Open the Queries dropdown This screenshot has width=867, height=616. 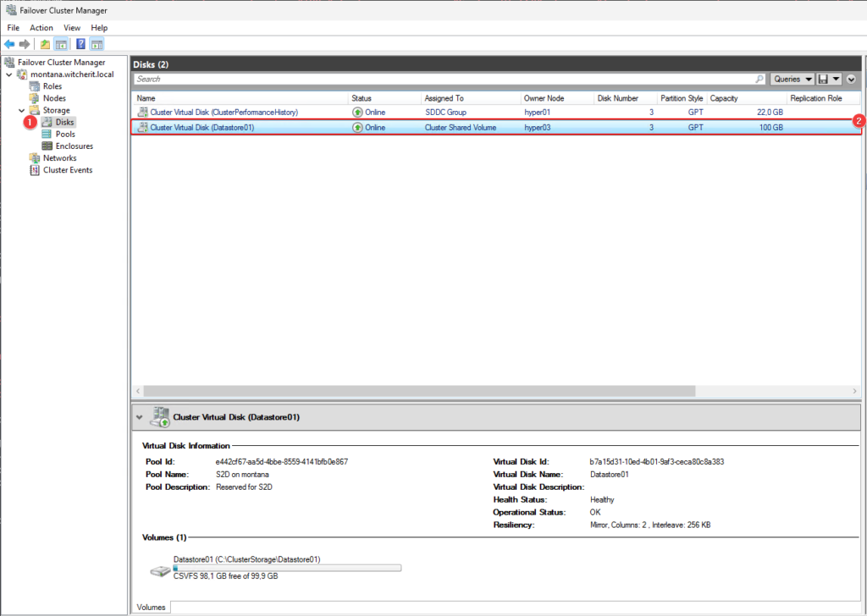(x=792, y=79)
